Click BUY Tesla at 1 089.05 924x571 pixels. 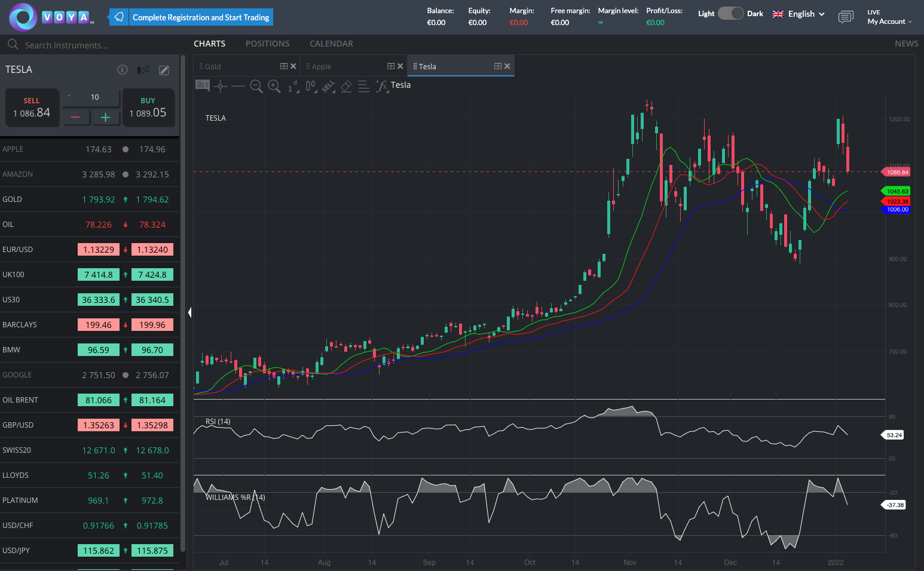tap(148, 108)
